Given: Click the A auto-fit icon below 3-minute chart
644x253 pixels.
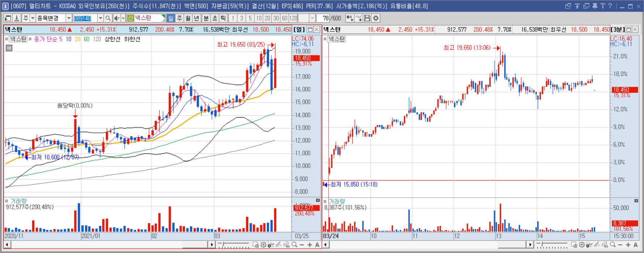Looking at the screenshot, I should [636, 245].
